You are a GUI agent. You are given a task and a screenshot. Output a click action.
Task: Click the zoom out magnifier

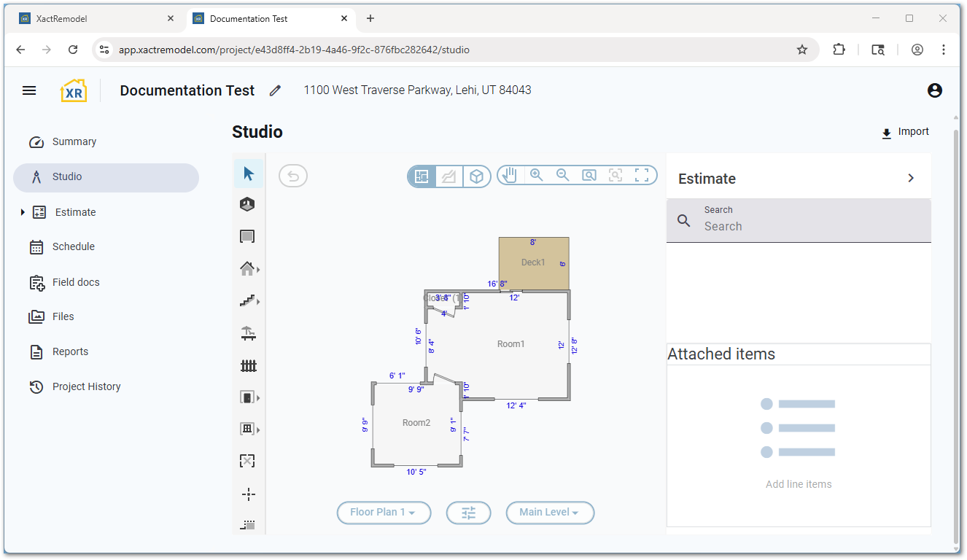[x=563, y=175]
